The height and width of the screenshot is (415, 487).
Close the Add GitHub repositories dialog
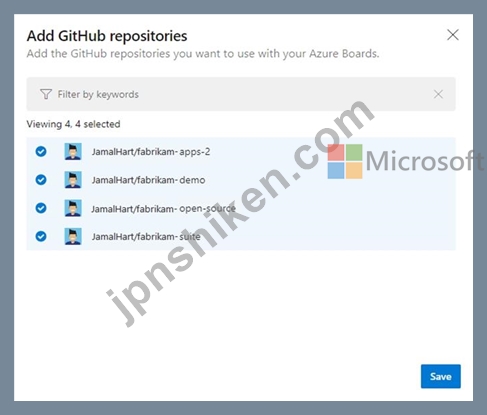click(452, 35)
